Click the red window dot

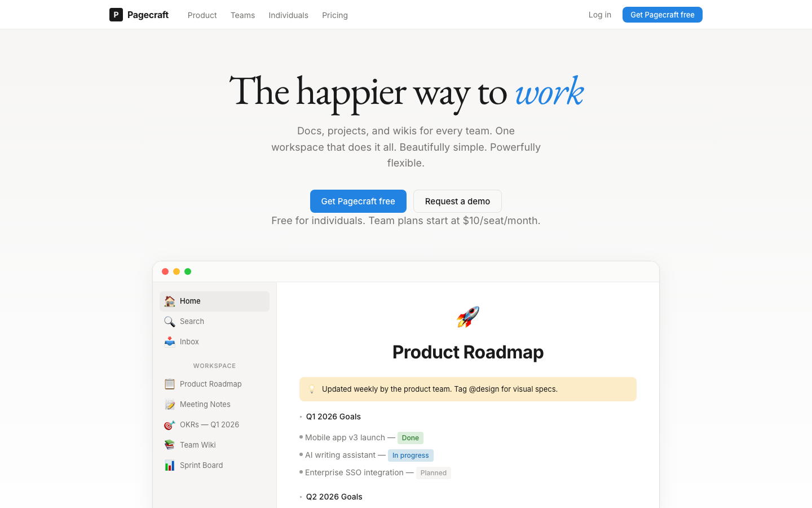[x=165, y=271]
